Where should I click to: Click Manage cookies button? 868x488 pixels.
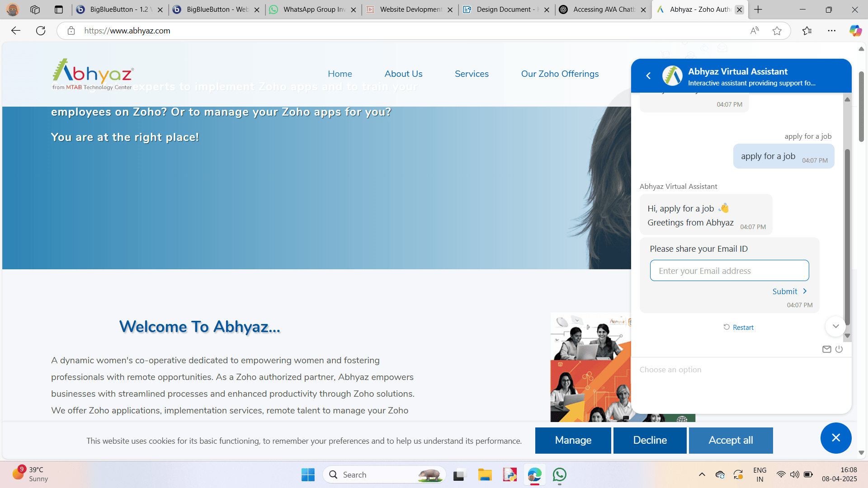pos(573,440)
